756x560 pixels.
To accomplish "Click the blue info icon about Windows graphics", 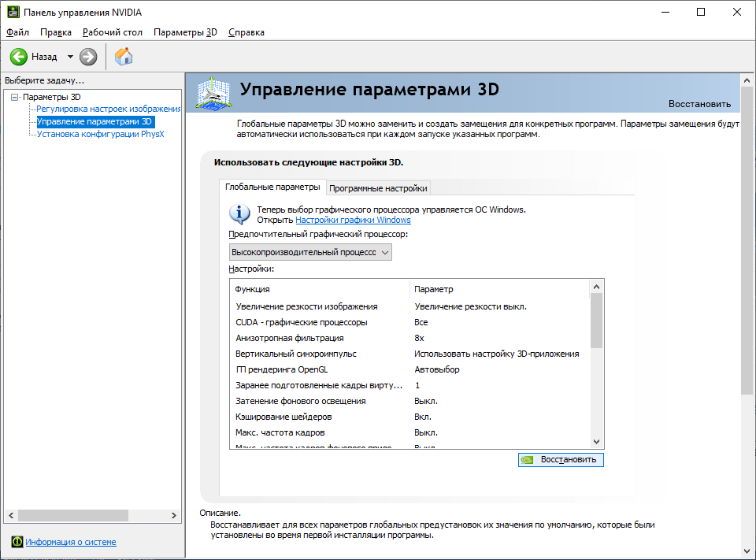I will click(239, 214).
